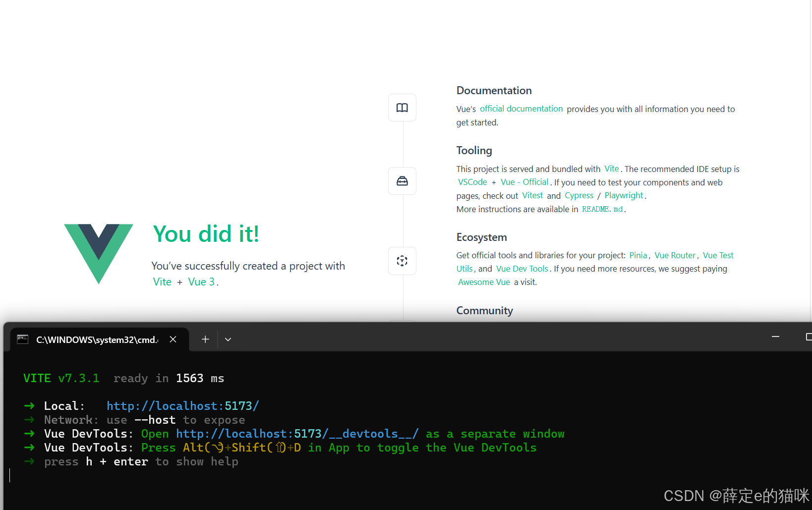Close the cmd.exe terminal tab
812x510 pixels.
click(x=173, y=340)
